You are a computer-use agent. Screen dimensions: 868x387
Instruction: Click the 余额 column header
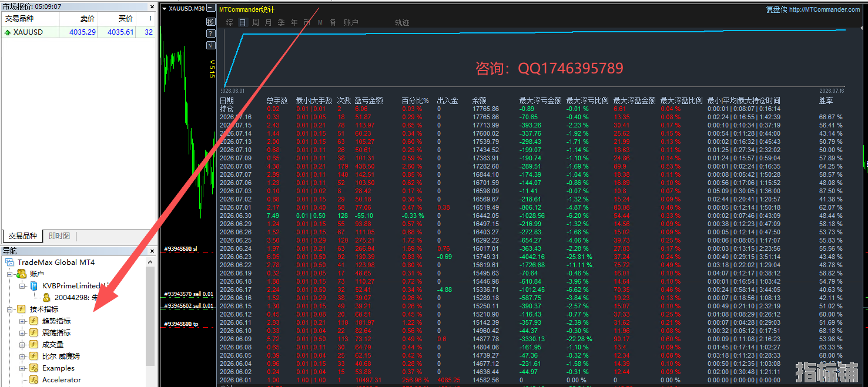pos(480,100)
